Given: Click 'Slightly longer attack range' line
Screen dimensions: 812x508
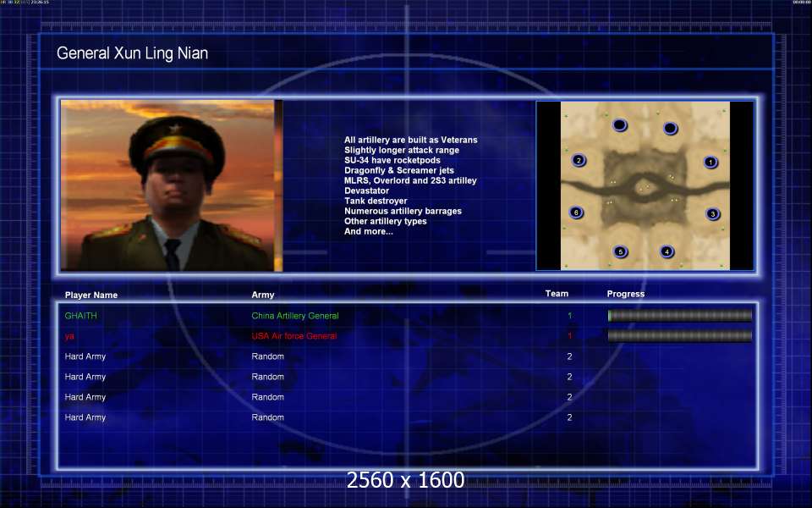Looking at the screenshot, I should [x=402, y=151].
